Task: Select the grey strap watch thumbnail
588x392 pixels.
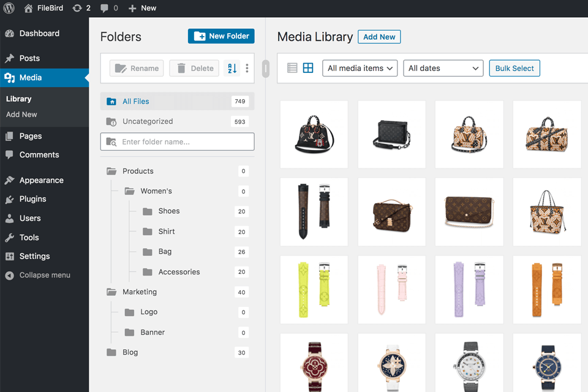Action: point(469,363)
